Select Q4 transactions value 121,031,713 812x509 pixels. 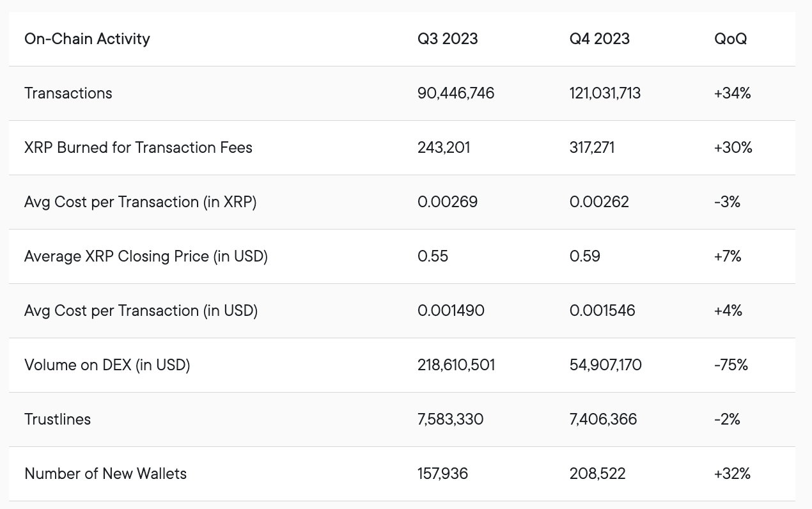(x=605, y=93)
